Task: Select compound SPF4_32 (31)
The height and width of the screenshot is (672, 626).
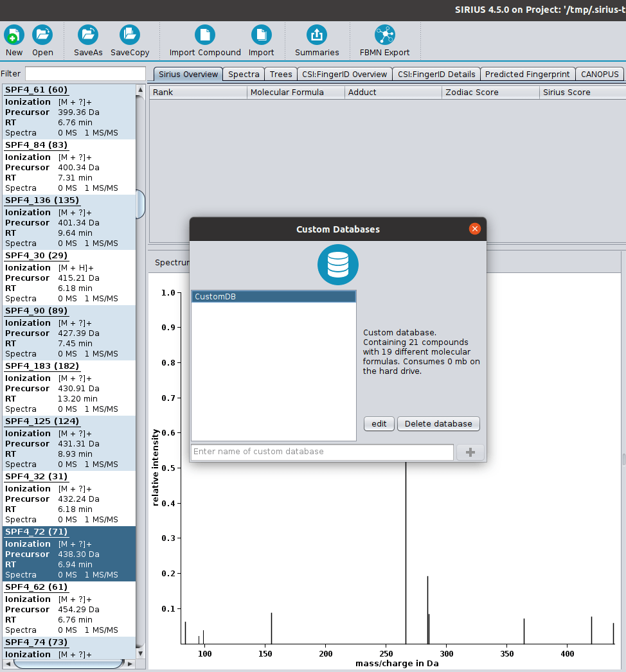Action: pyautogui.click(x=69, y=499)
